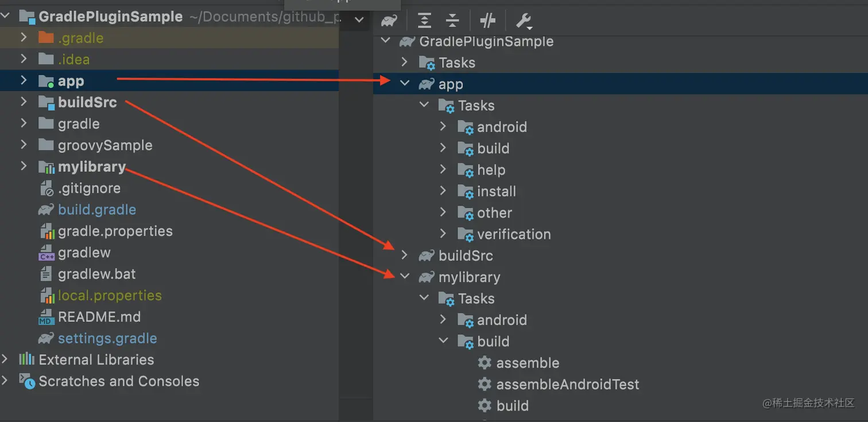Open the Gradle Settings wrench icon
The height and width of the screenshot is (422, 868).
(x=522, y=21)
